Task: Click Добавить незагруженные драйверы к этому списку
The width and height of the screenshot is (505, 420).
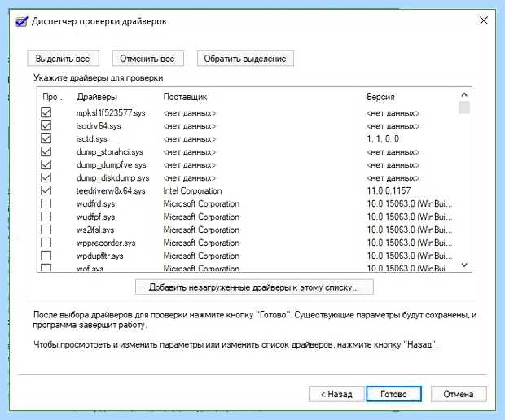Action: click(x=254, y=287)
